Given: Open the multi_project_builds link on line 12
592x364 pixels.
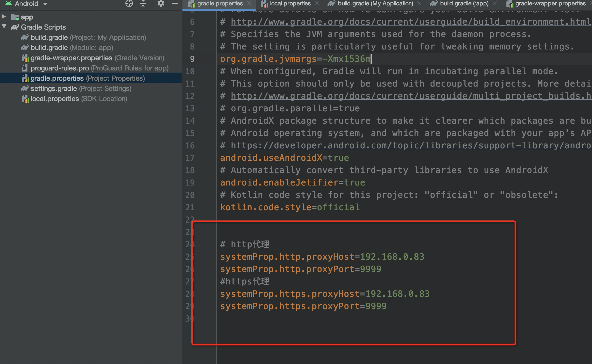Looking at the screenshot, I should pos(411,96).
